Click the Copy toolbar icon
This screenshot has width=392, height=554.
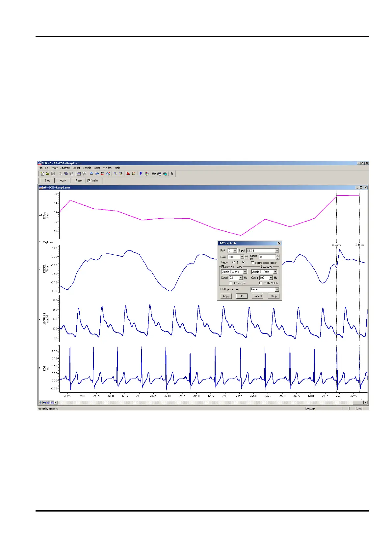[66, 173]
